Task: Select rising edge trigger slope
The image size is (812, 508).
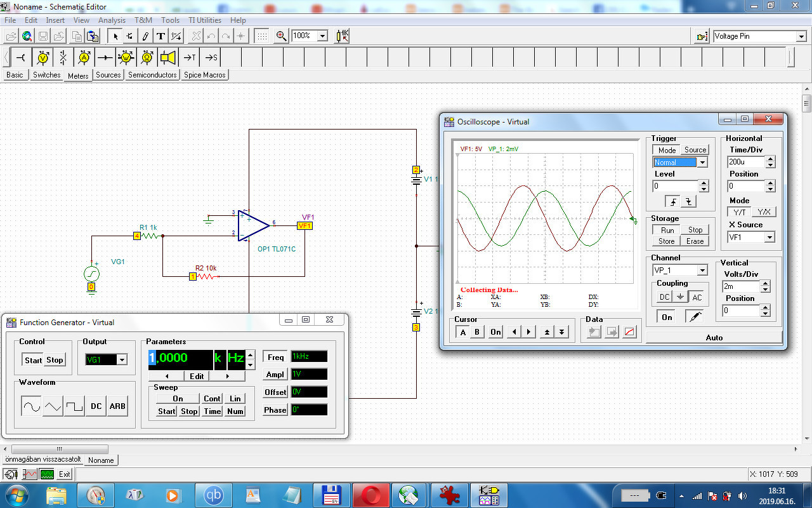Action: click(673, 201)
